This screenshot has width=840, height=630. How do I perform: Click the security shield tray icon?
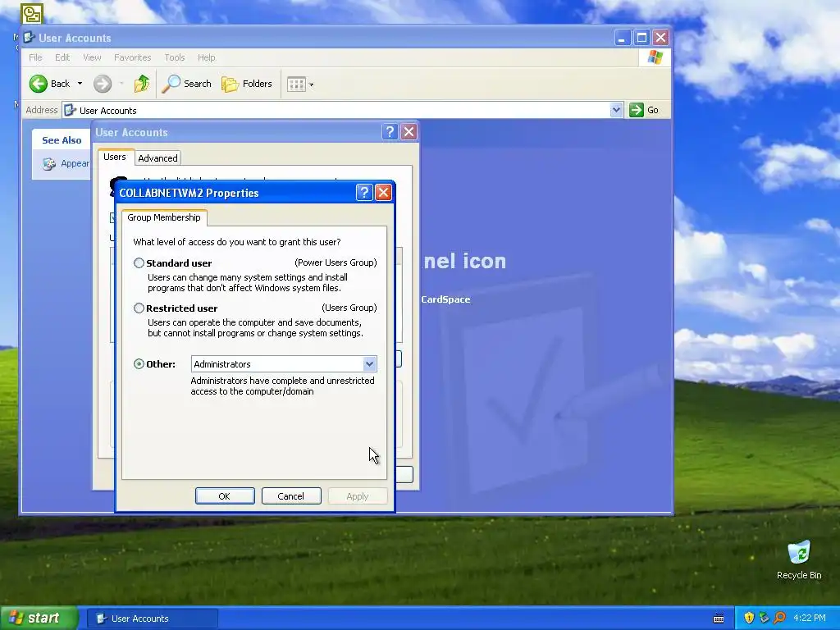coord(749,618)
